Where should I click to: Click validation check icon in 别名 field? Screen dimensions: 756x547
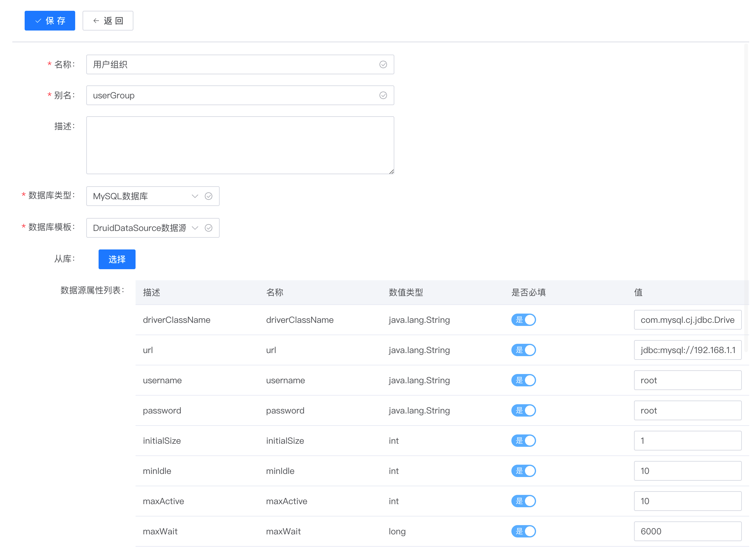pyautogui.click(x=383, y=95)
